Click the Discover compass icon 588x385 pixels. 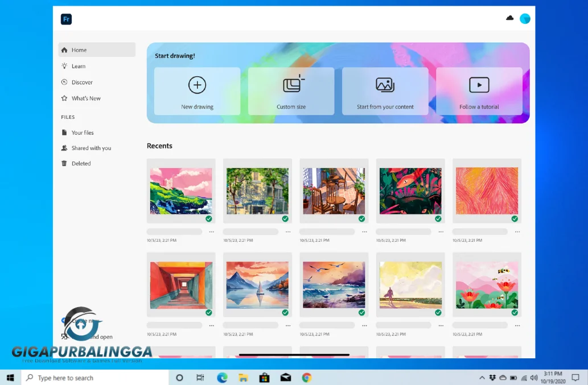coord(64,82)
